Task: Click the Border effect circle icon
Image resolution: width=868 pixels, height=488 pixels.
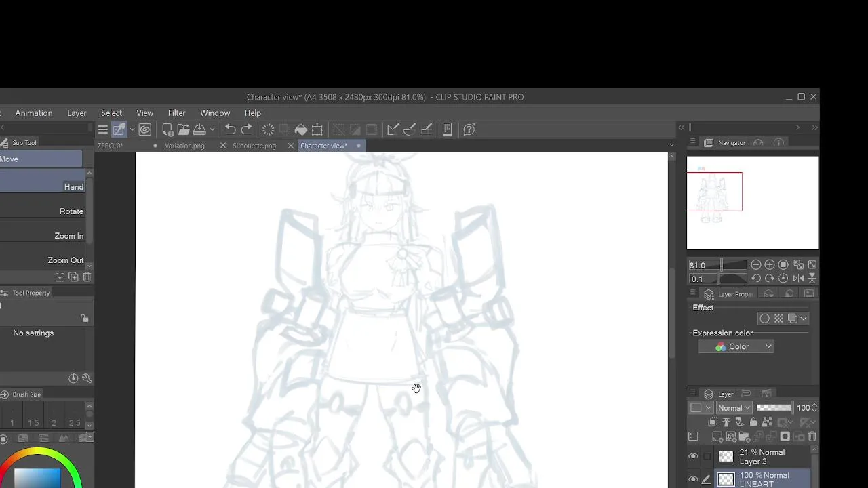Action: (x=765, y=319)
